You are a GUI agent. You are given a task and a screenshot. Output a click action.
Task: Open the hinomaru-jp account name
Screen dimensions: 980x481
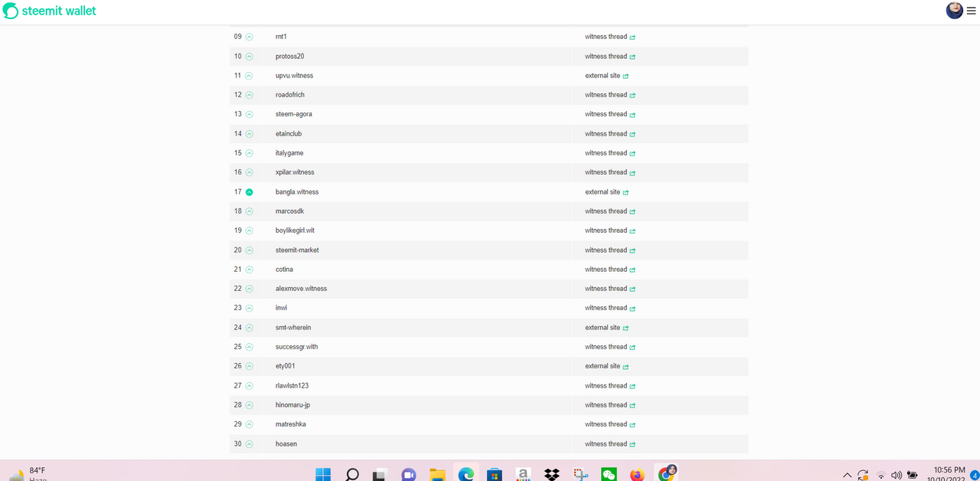point(292,405)
